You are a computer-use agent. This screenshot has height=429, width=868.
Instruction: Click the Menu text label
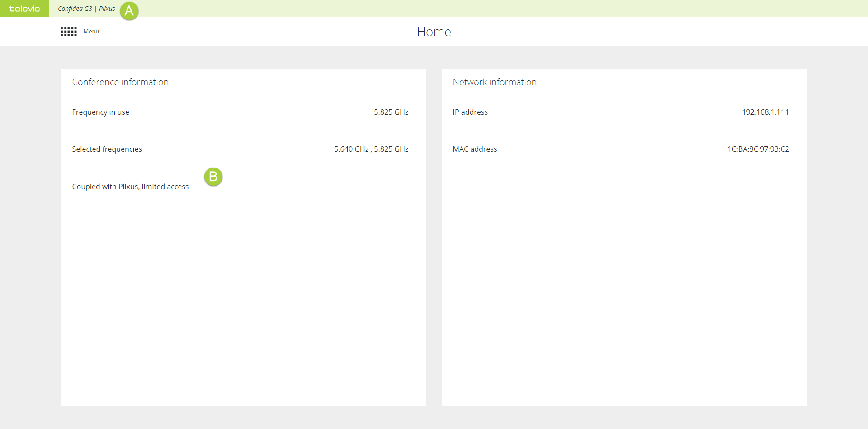pos(91,32)
